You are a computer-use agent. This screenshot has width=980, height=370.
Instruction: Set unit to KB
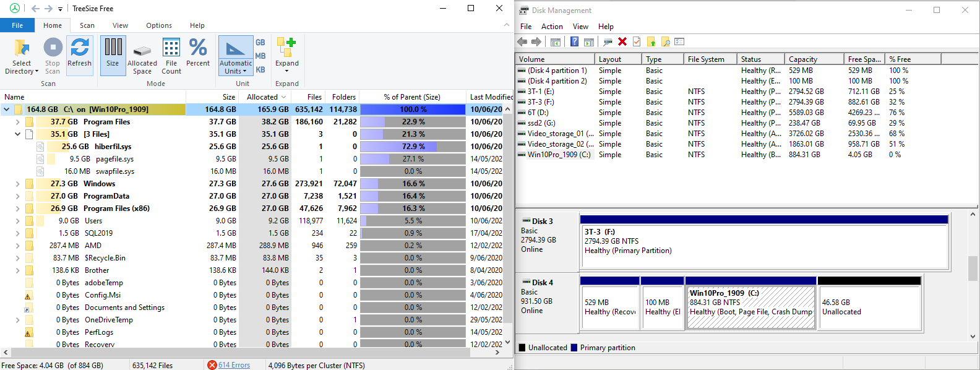pos(260,70)
